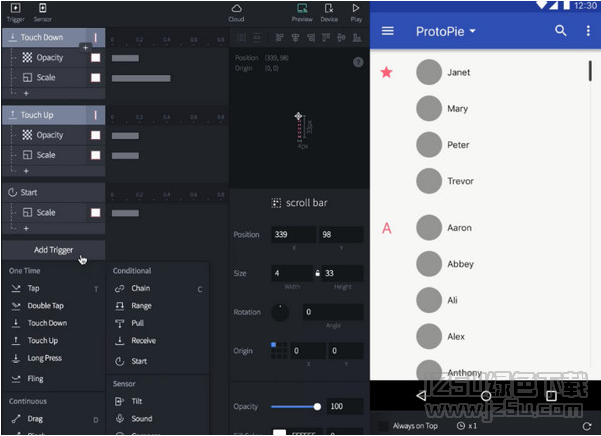Click white swatch of Touch Up Opacity

click(x=95, y=135)
